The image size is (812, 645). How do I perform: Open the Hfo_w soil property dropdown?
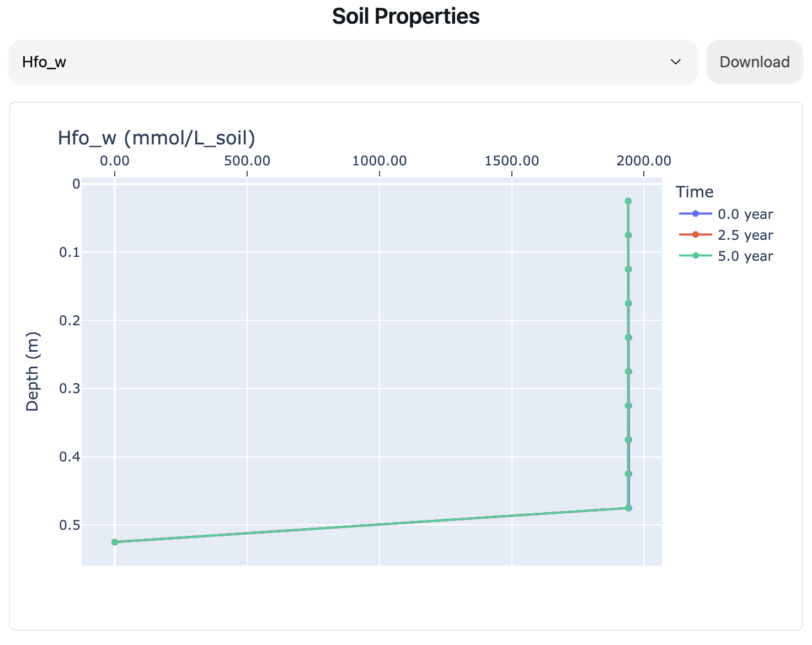[353, 62]
